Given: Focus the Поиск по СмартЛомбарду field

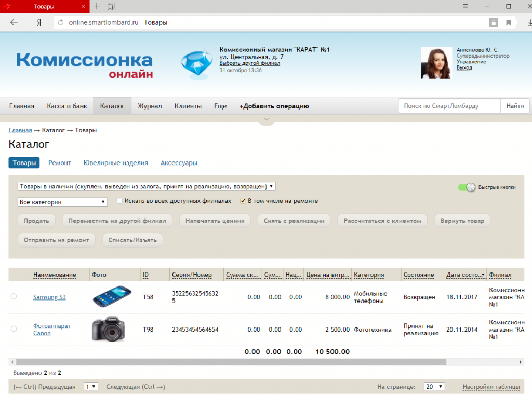Looking at the screenshot, I should [x=449, y=106].
